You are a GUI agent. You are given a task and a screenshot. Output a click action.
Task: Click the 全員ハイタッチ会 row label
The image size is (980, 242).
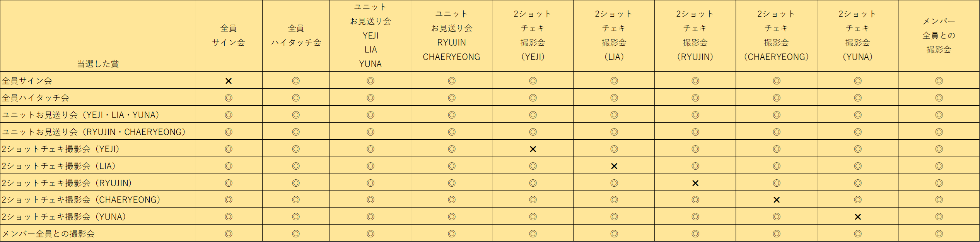pyautogui.click(x=36, y=98)
